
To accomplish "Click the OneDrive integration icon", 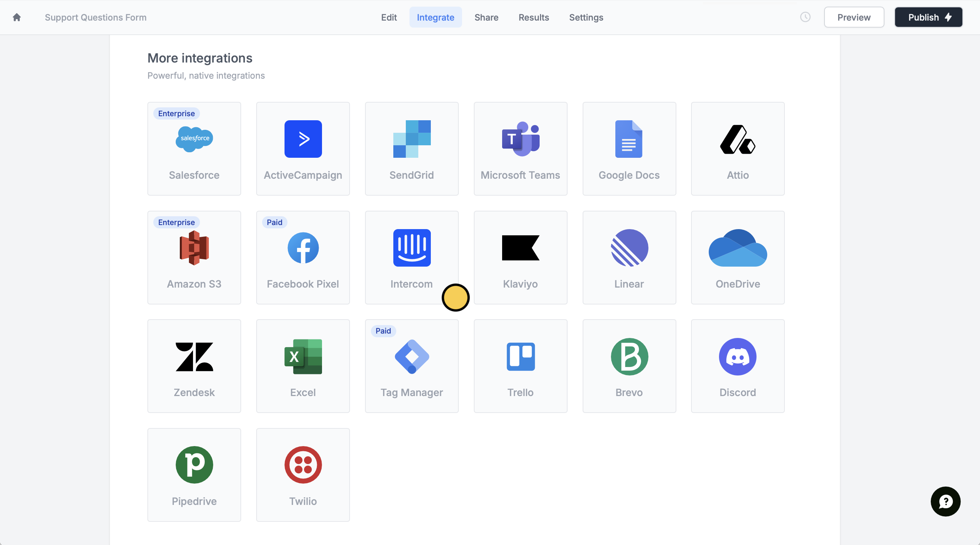I will coord(737,248).
